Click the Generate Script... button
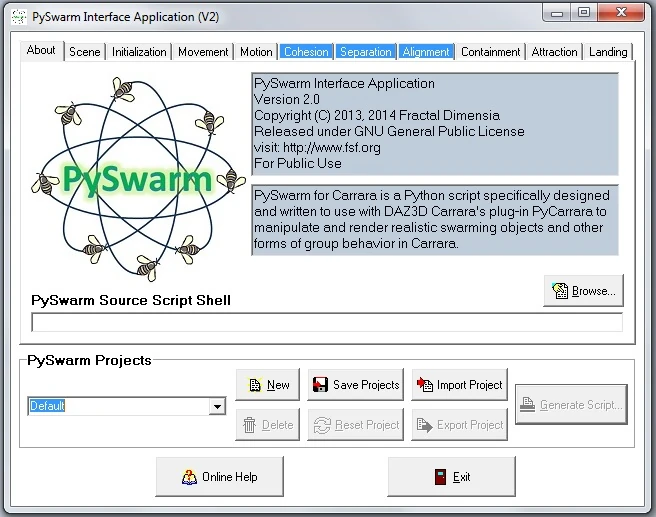656x517 pixels. pyautogui.click(x=571, y=404)
